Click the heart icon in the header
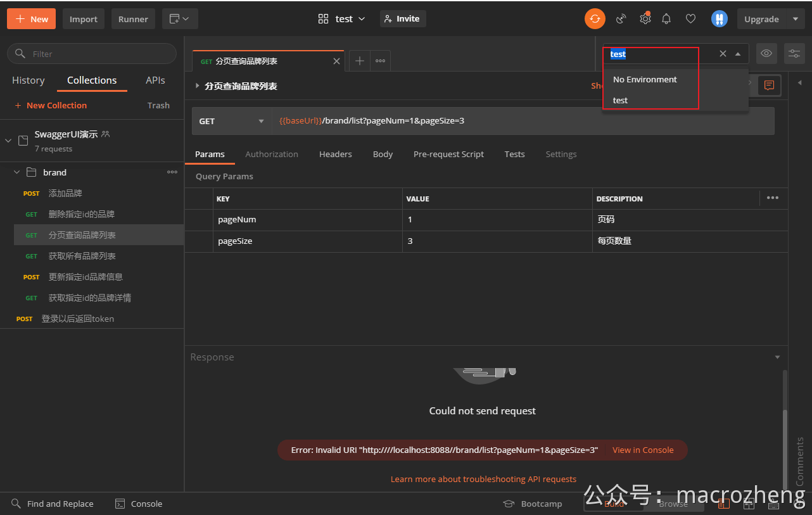Image resolution: width=812 pixels, height=515 pixels. pos(691,19)
